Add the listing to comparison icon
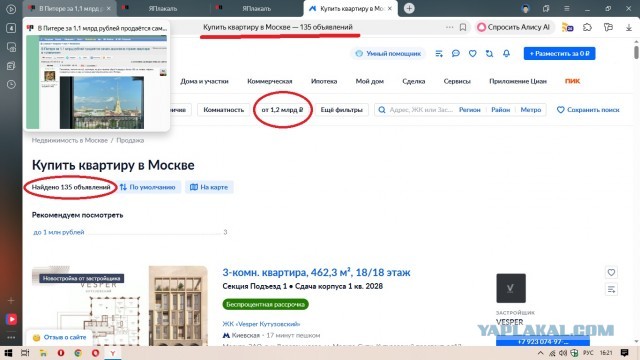This screenshot has width=640, height=360. pyautogui.click(x=611, y=290)
